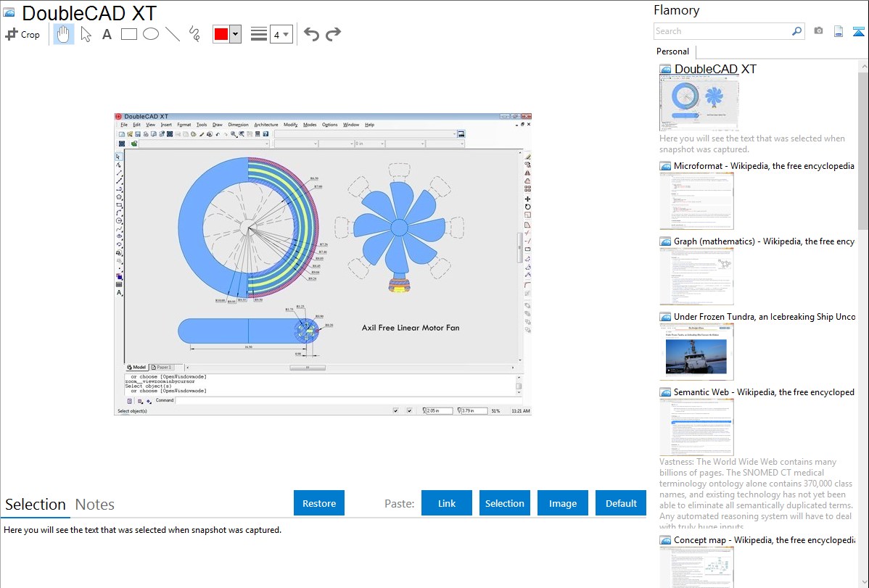869x588 pixels.
Task: Click Architecture menu in the DoubleCAD snapshot
Action: coord(266,125)
